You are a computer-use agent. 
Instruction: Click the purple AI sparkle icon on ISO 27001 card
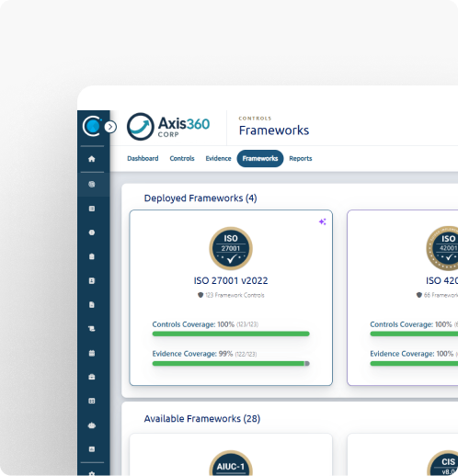click(x=323, y=221)
